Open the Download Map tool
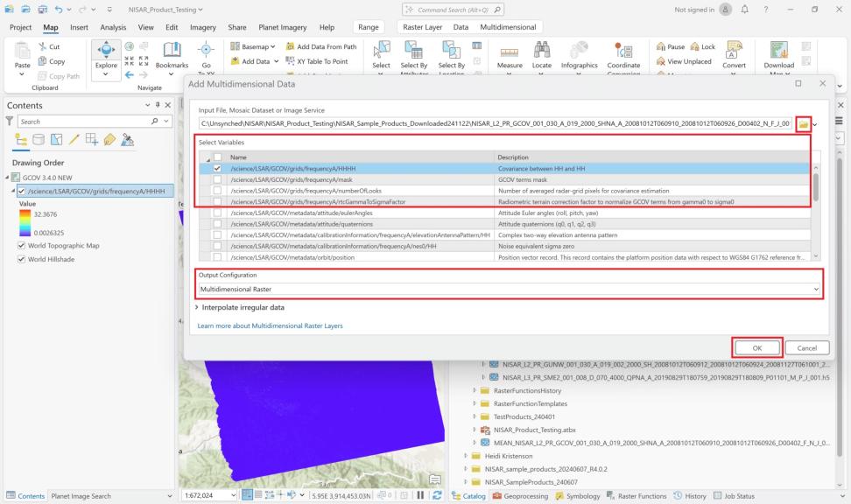This screenshot has height=504, width=851. point(779,55)
